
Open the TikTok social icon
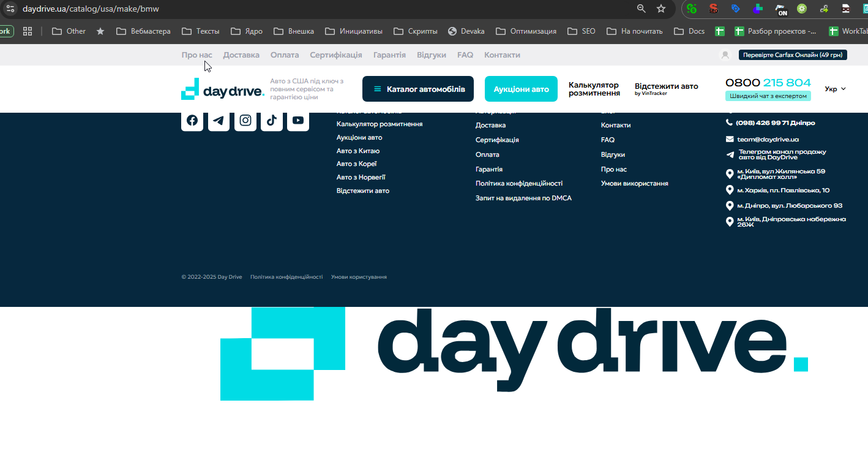pos(272,121)
